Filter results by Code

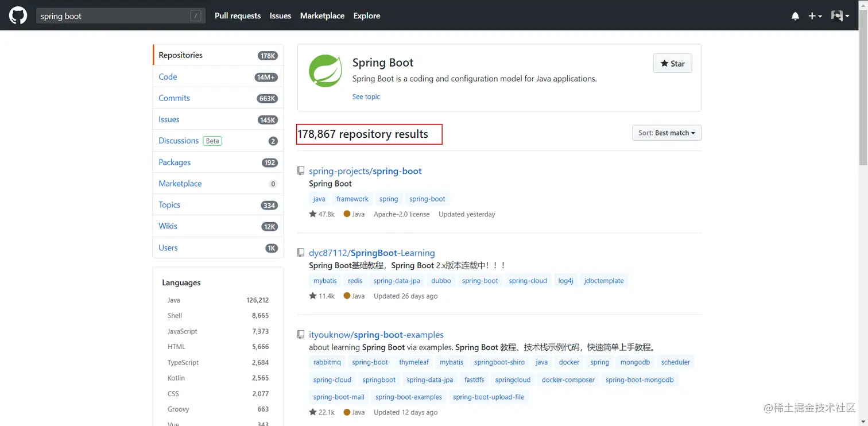(x=218, y=77)
